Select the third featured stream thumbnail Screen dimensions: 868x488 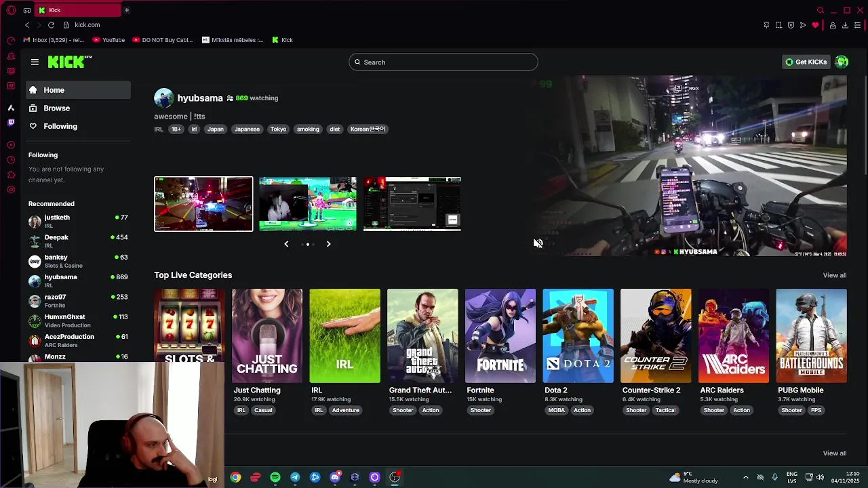coord(412,204)
